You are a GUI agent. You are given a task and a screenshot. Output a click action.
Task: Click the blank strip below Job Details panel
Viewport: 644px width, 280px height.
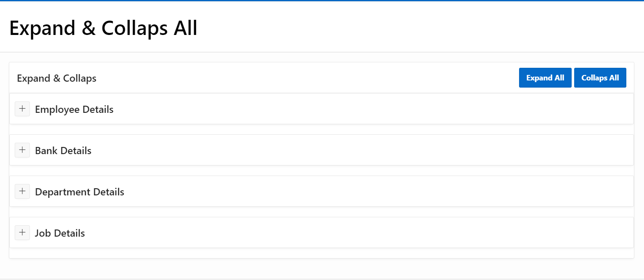321,253
